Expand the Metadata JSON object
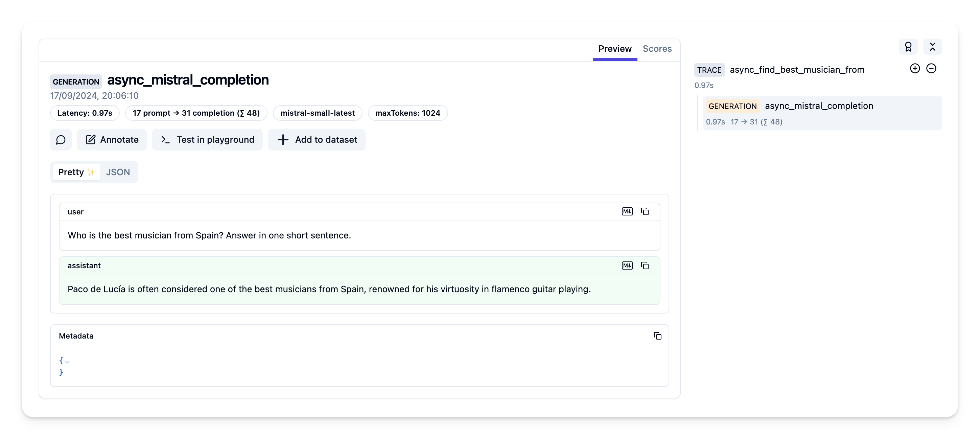 coord(67,362)
